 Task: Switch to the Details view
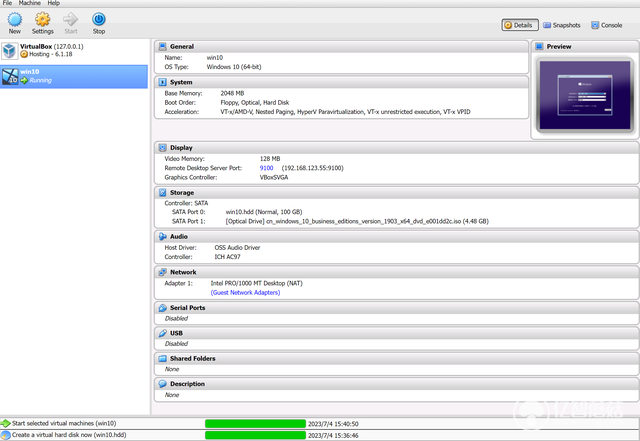point(520,25)
